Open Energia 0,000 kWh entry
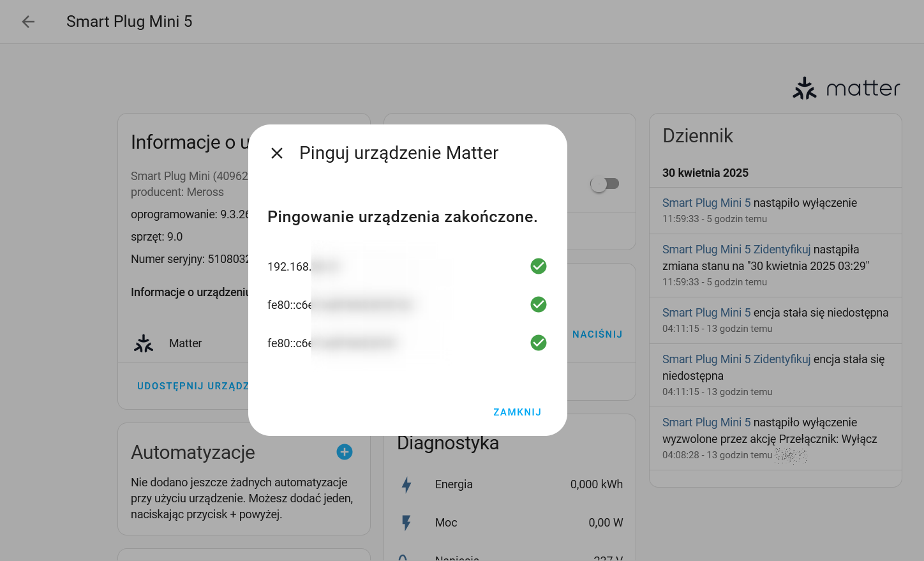Screen dimensions: 924x561 (510, 484)
